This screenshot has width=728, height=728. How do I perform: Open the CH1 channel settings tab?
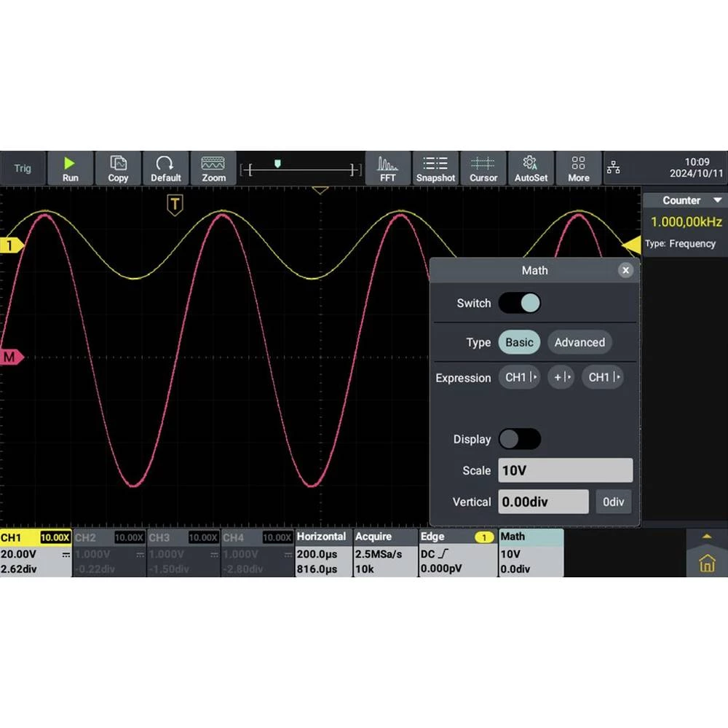click(x=36, y=553)
